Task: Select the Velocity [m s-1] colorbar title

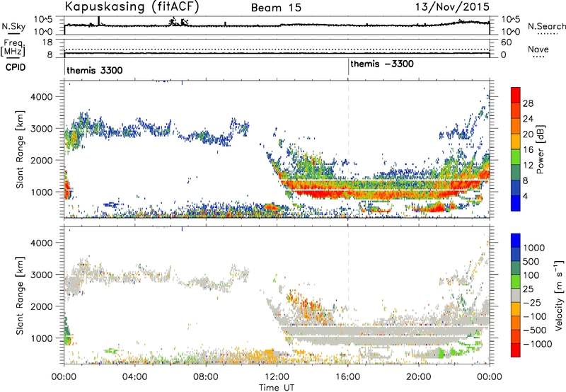Action: pyautogui.click(x=559, y=295)
